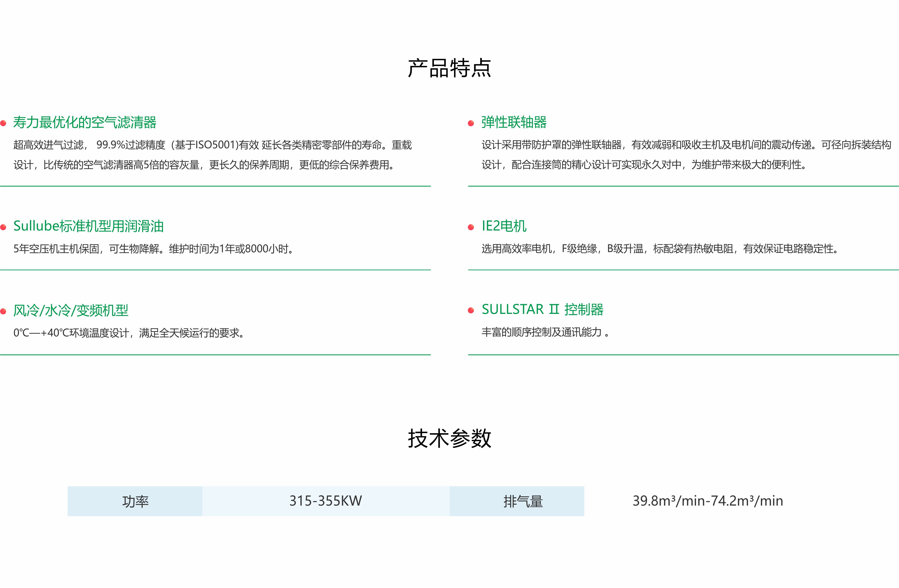
Task: Click the SULLSTAR II 控制器 heading
Action: click(x=543, y=309)
